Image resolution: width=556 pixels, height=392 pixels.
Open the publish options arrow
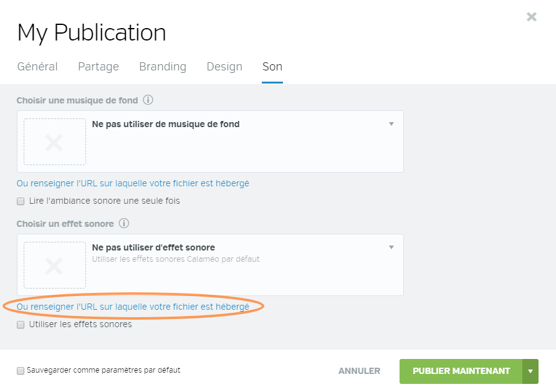530,371
